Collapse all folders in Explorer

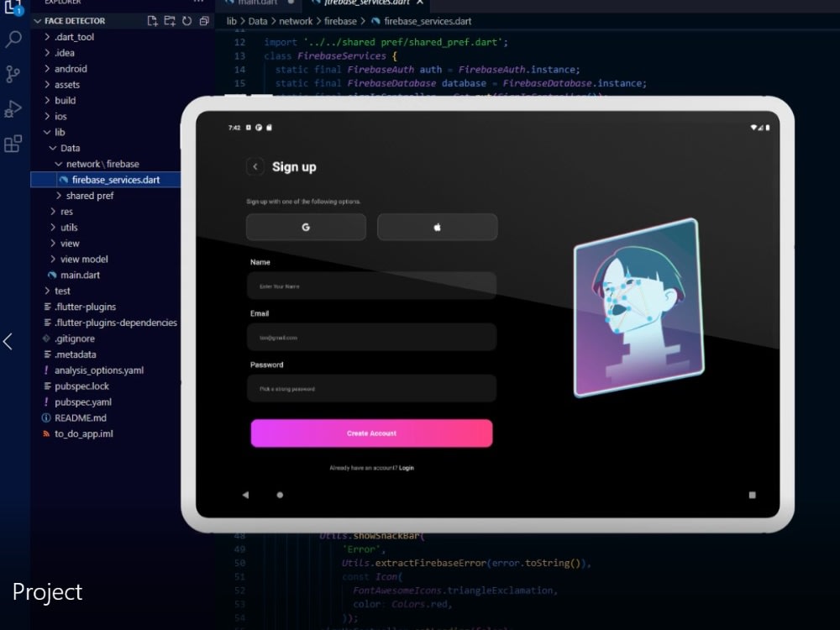coord(202,20)
